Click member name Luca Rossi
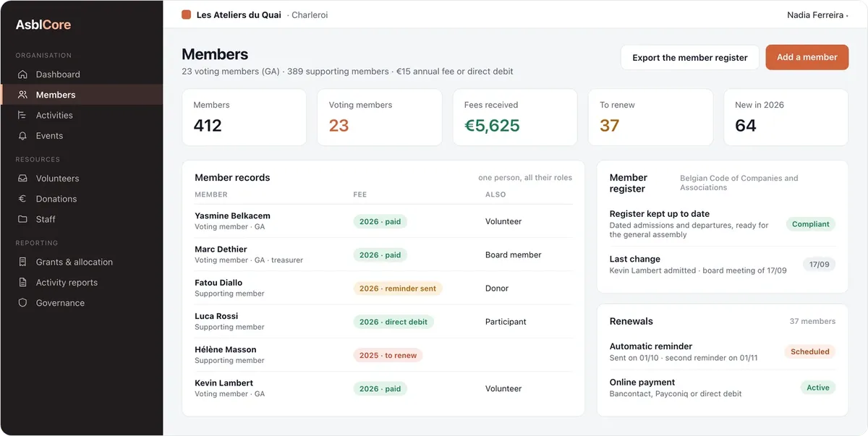This screenshot has height=436, width=868. click(216, 316)
